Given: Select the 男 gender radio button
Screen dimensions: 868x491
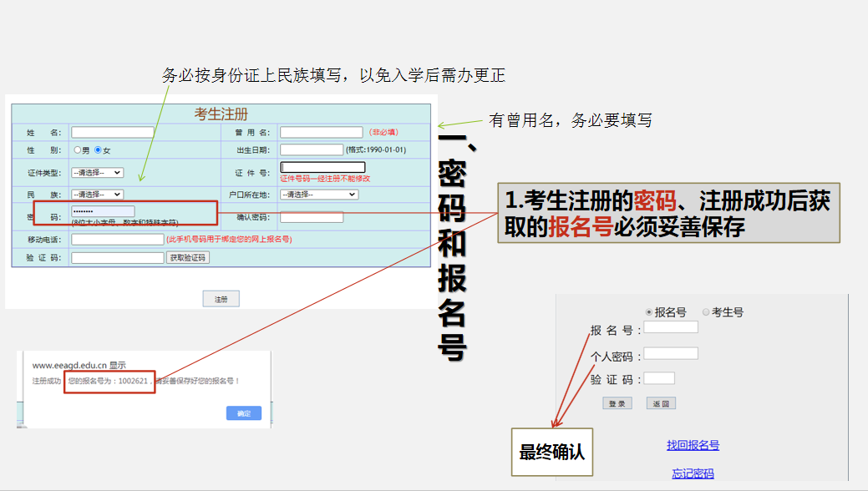Looking at the screenshot, I should [76, 149].
